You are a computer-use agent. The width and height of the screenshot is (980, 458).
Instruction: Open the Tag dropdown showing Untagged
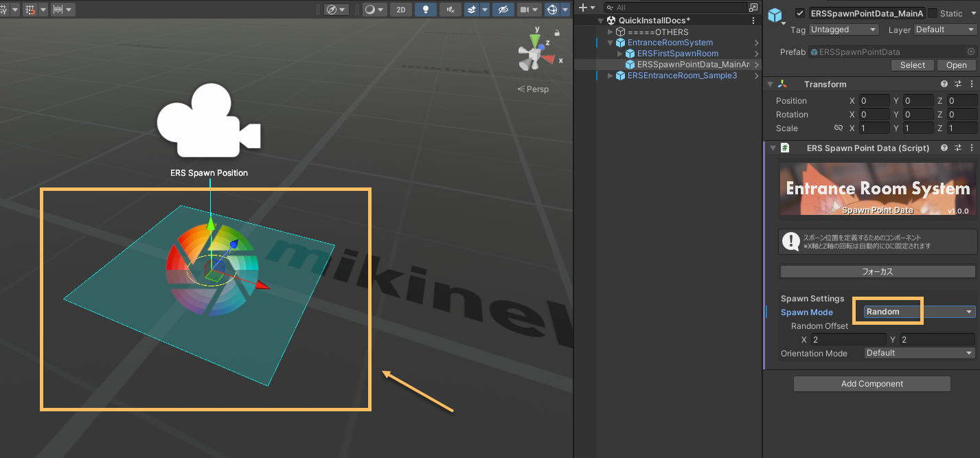(843, 30)
